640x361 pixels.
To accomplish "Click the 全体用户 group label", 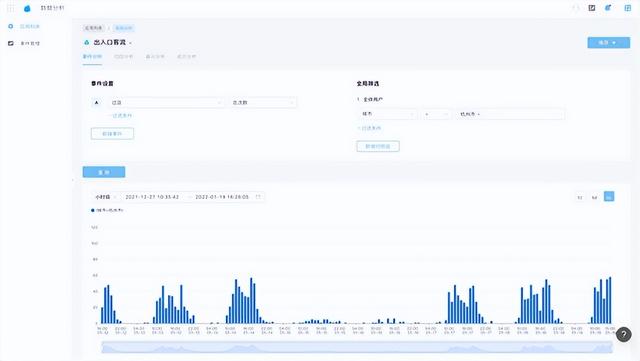I will (373, 99).
